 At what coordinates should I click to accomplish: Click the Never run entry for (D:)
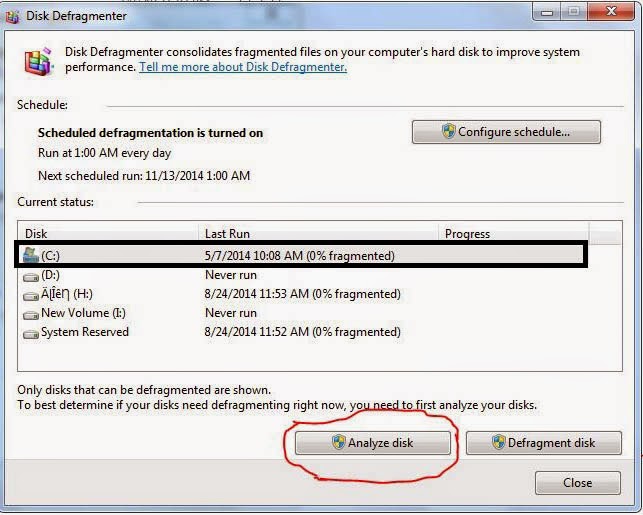coord(231,275)
